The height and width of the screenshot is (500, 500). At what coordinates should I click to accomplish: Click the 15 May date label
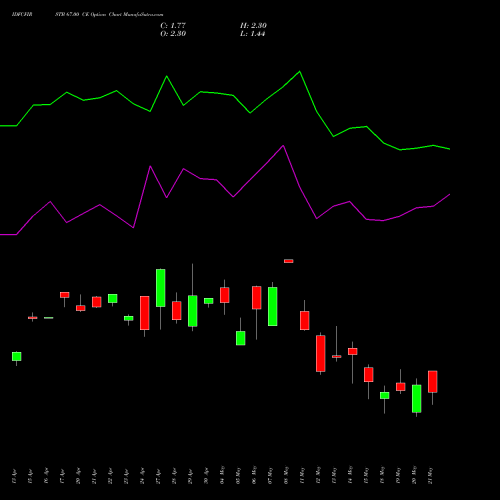[x=366, y=475]
